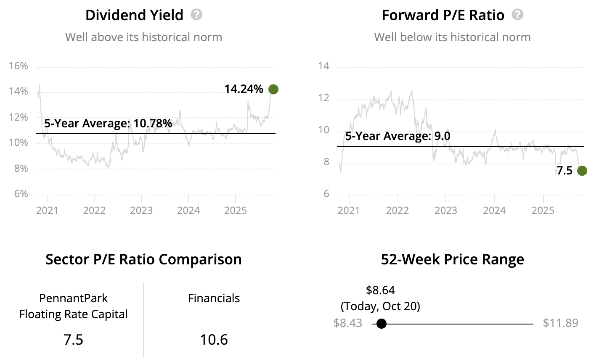Click the $8.43 52-week low price

348,323
